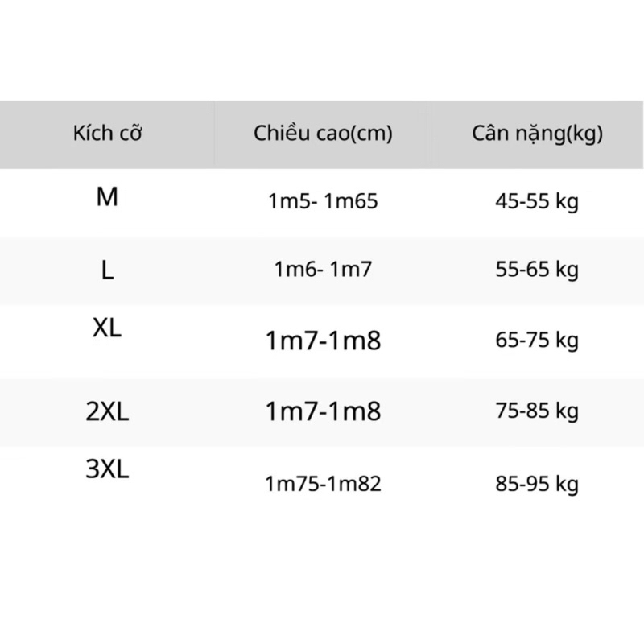Click the weight value '85-95 kg'
The image size is (644, 644).
pyautogui.click(x=537, y=485)
